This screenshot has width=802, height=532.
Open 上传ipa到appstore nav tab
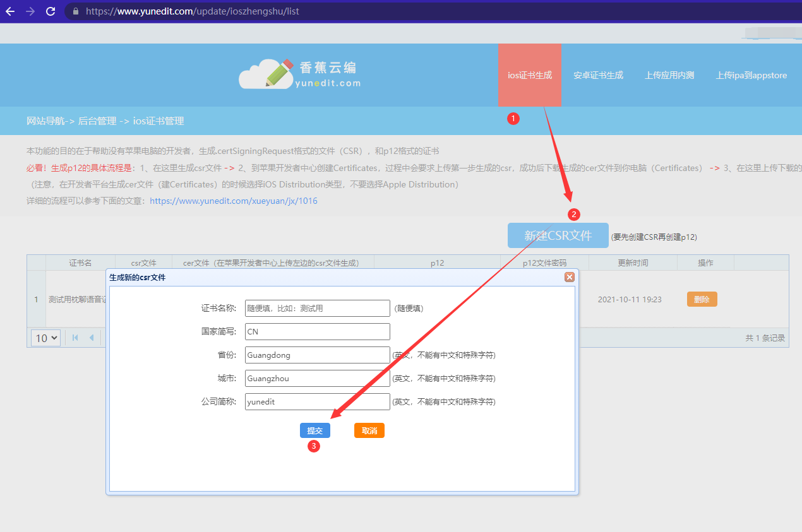[751, 75]
